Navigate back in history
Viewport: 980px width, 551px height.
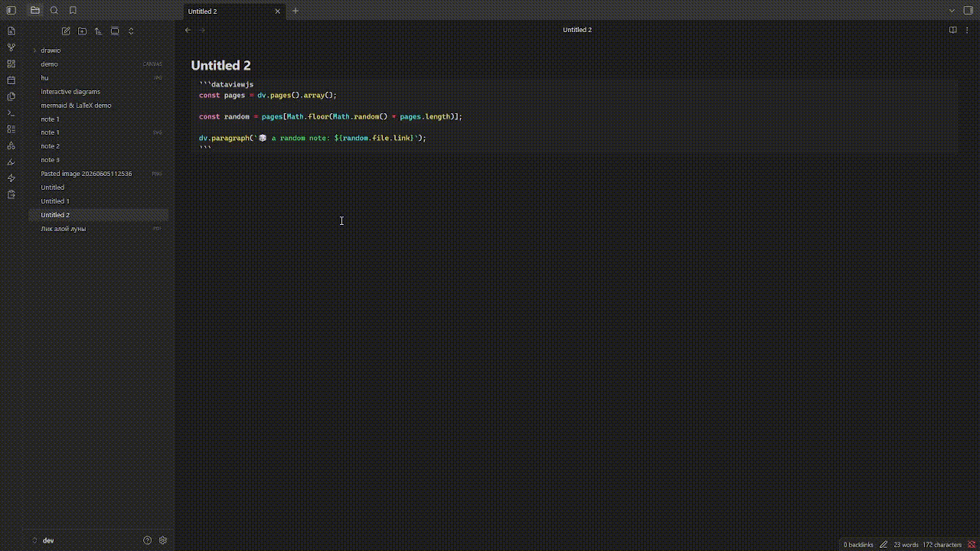click(x=188, y=30)
